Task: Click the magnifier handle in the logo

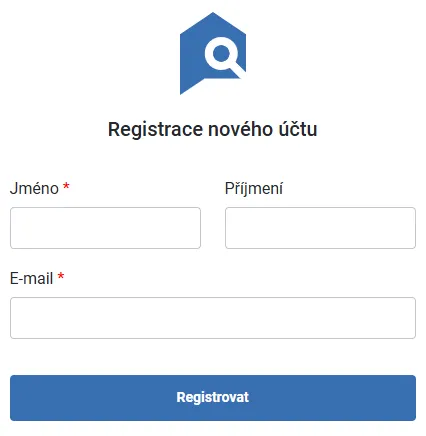Action: [238, 71]
